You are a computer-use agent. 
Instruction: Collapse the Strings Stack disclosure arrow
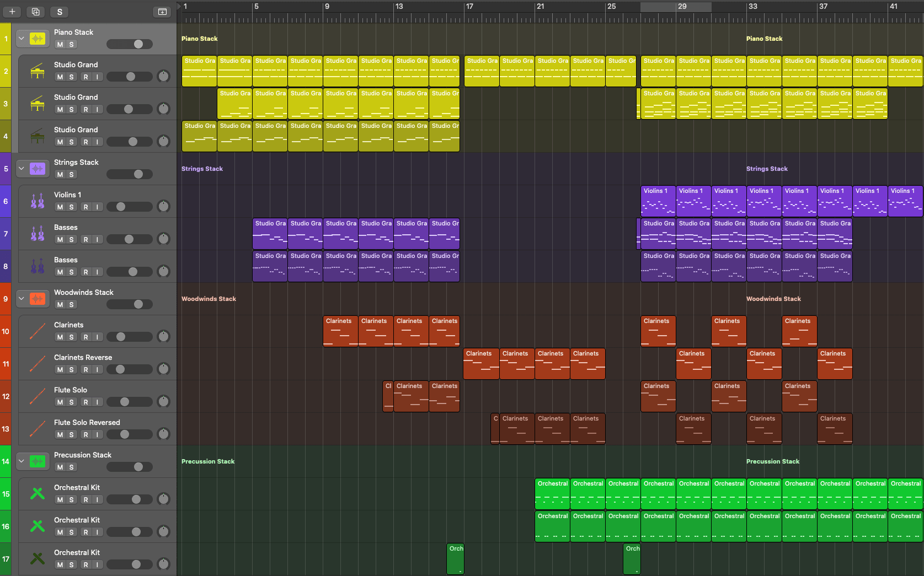tap(22, 169)
